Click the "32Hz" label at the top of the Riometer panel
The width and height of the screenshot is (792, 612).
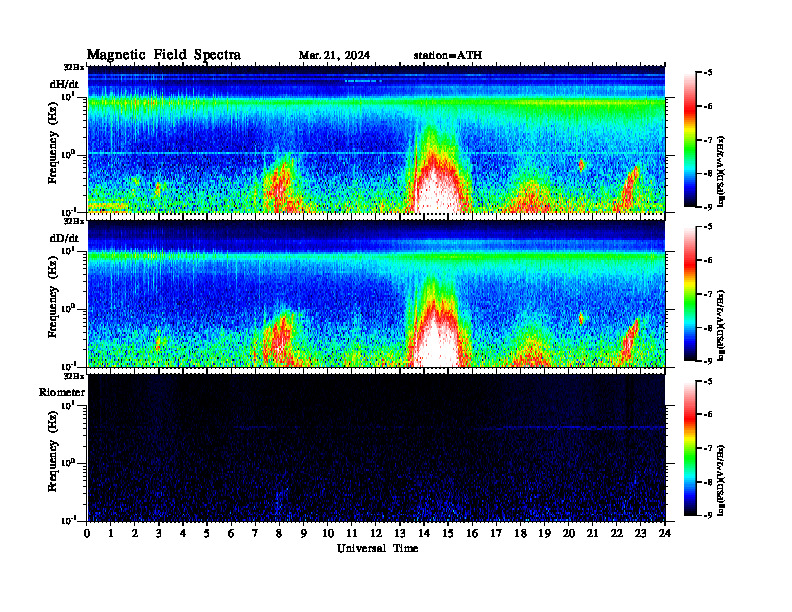[x=74, y=376]
